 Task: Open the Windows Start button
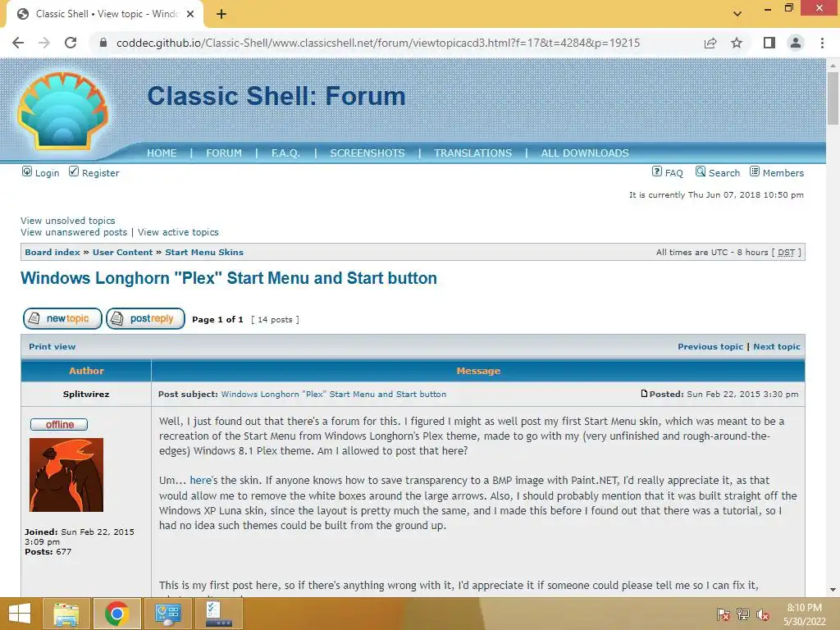point(20,614)
